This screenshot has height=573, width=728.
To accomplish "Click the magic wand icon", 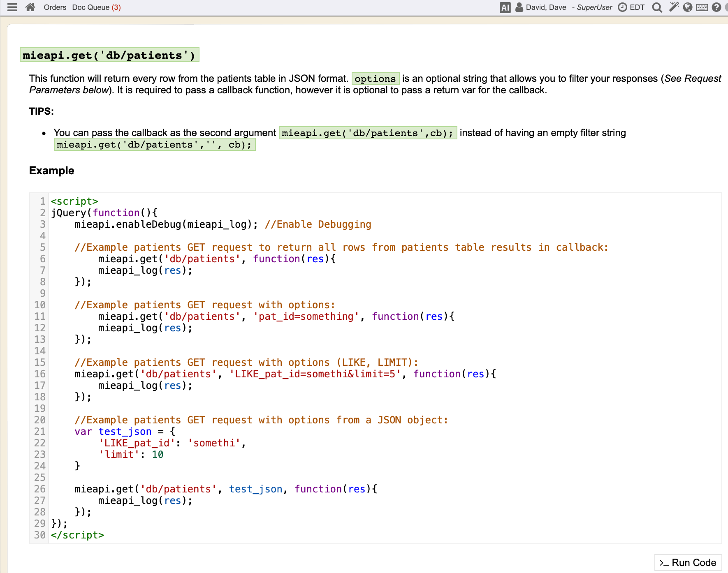I will [674, 7].
